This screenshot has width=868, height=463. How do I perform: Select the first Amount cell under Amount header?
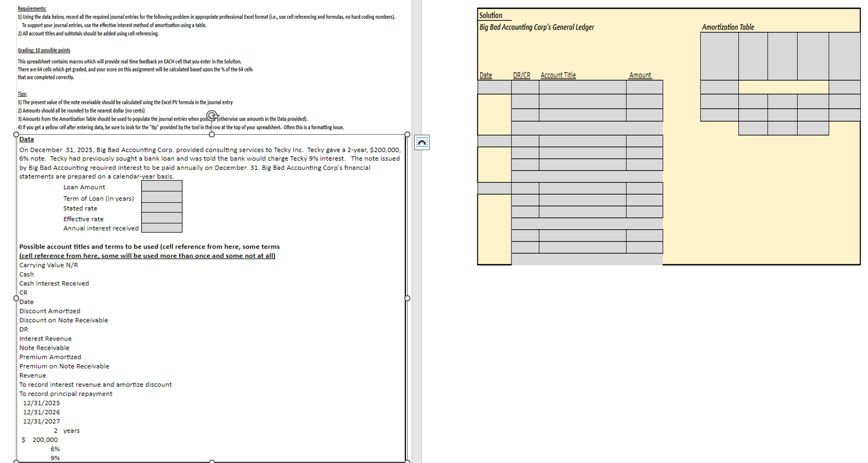click(644, 87)
